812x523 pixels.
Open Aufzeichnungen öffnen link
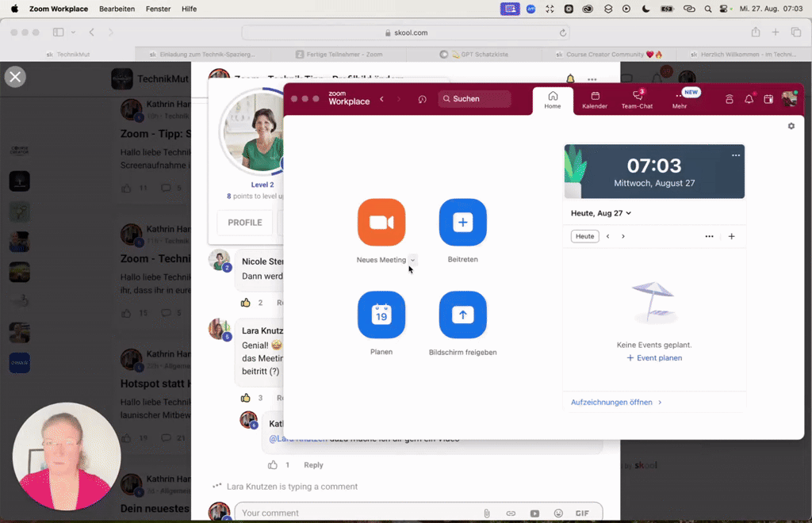(616, 402)
